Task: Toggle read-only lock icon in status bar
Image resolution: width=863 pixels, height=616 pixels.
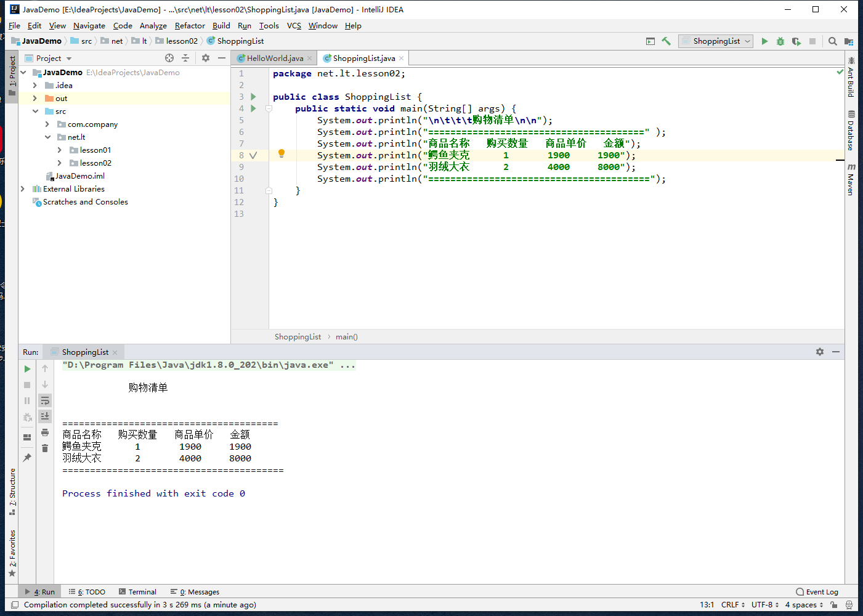Action: tap(834, 605)
